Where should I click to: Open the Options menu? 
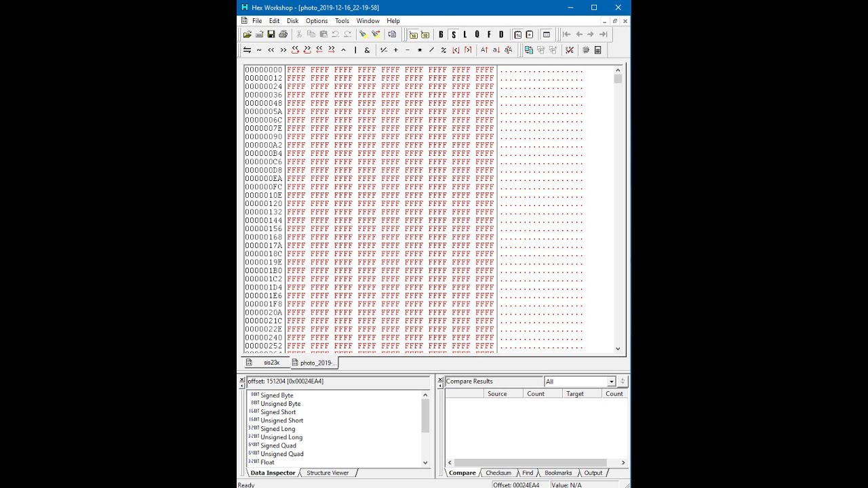click(317, 21)
